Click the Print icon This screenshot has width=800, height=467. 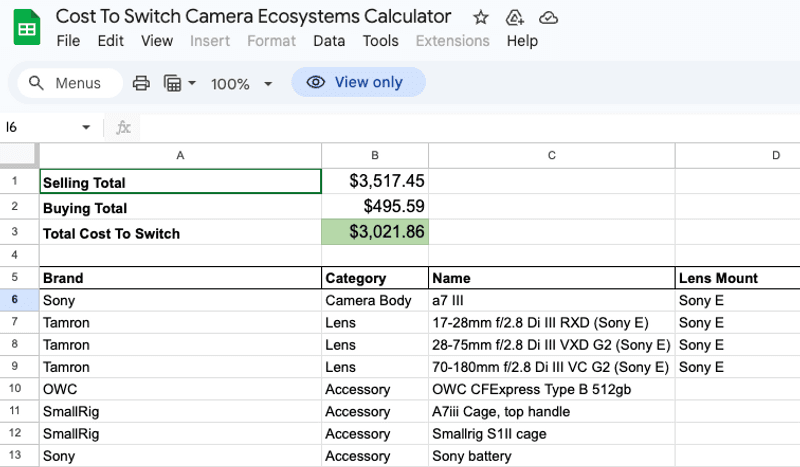[141, 83]
